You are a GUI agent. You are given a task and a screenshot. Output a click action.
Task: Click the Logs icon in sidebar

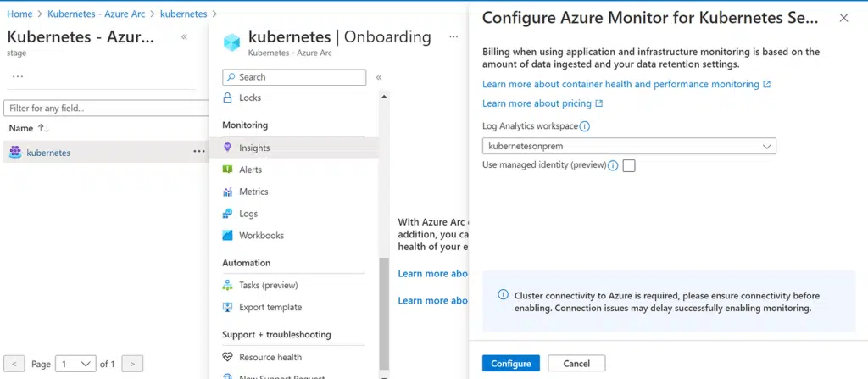pyautogui.click(x=227, y=214)
